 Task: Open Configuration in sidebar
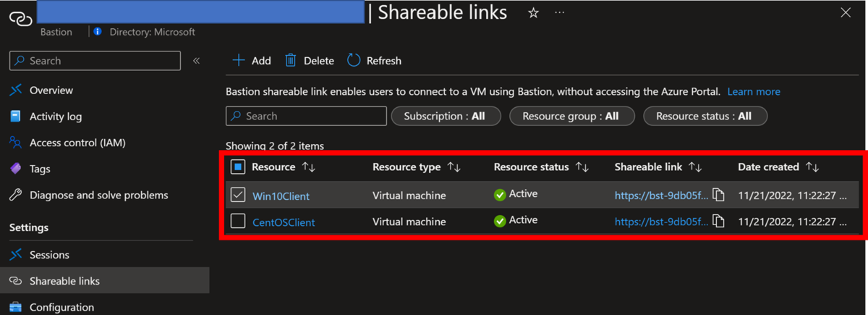pyautogui.click(x=61, y=307)
